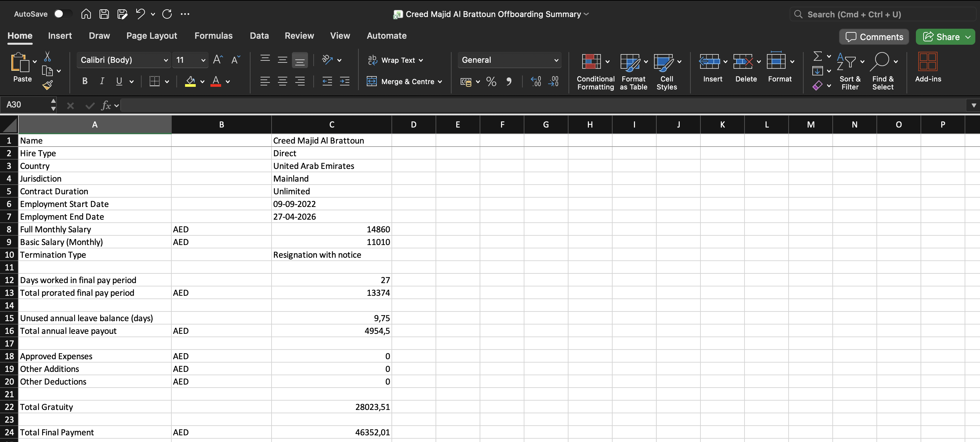Expand the font size dropdown

[x=203, y=60]
